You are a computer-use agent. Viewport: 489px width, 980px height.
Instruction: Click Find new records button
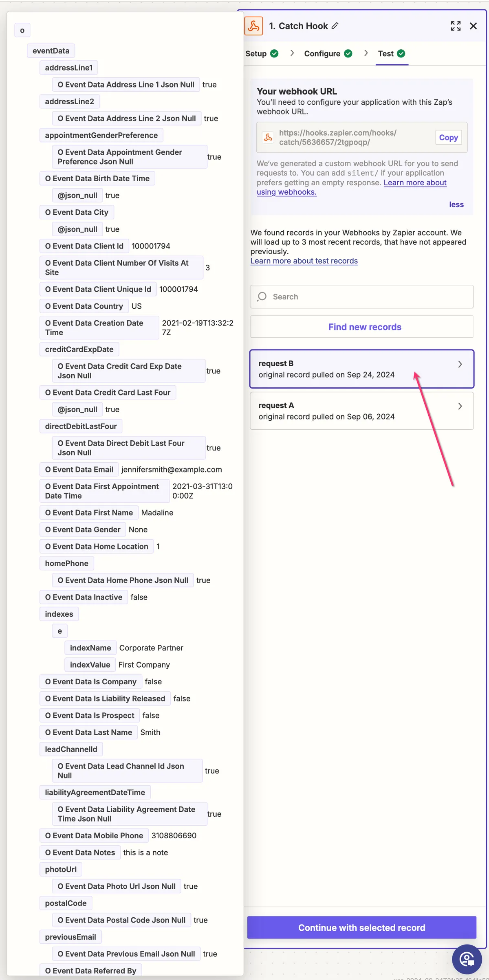coord(362,327)
